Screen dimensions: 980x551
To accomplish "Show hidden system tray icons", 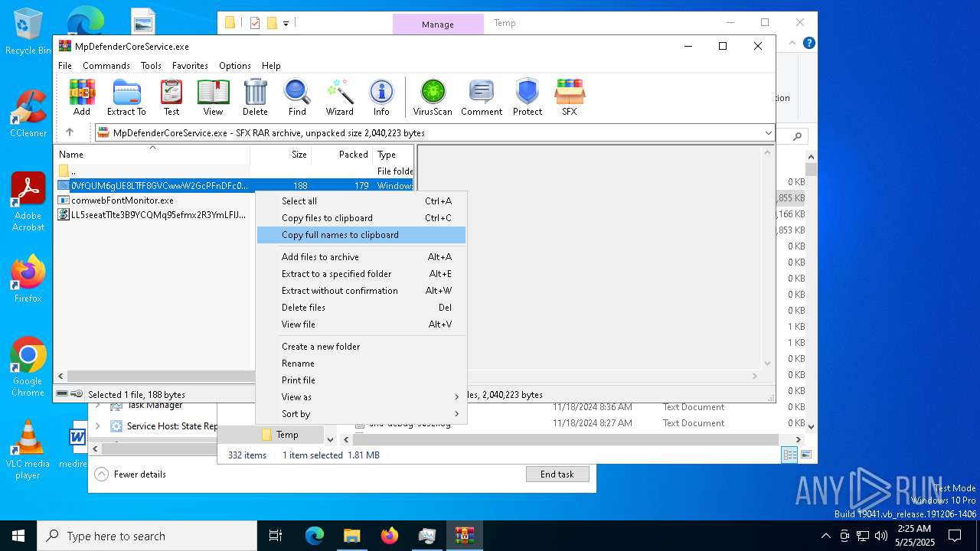I will 825,536.
